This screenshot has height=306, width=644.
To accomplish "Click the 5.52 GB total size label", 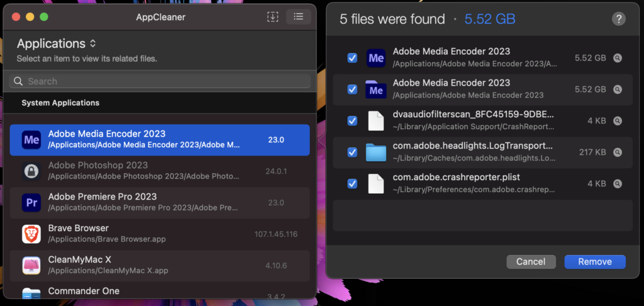I will [x=489, y=19].
